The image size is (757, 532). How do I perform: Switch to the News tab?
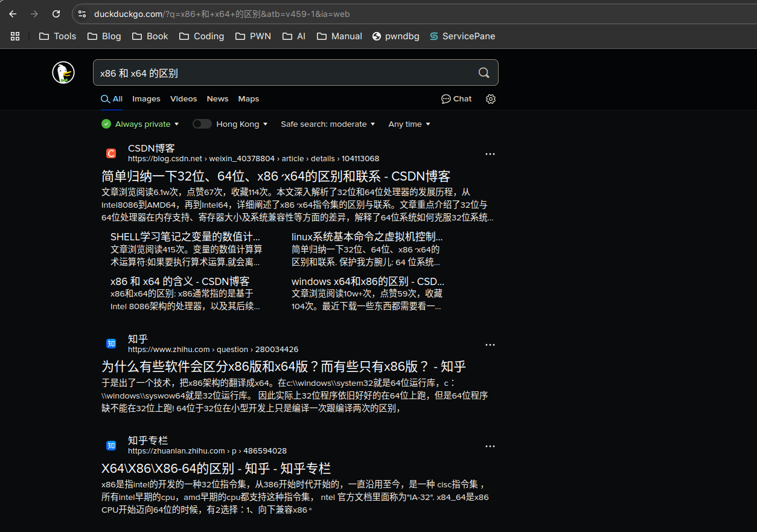pyautogui.click(x=217, y=99)
